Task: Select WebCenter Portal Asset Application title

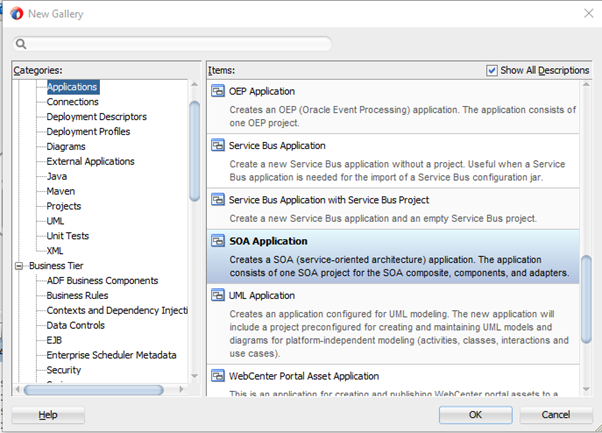Action: pyautogui.click(x=304, y=376)
